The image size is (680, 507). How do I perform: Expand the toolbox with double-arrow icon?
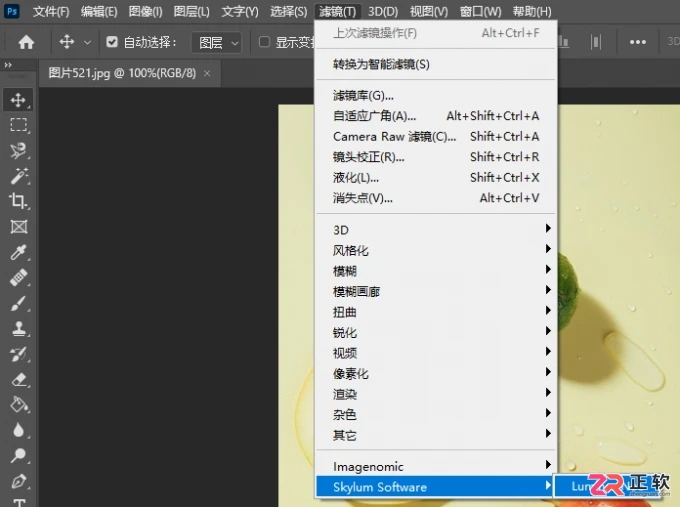(x=8, y=65)
